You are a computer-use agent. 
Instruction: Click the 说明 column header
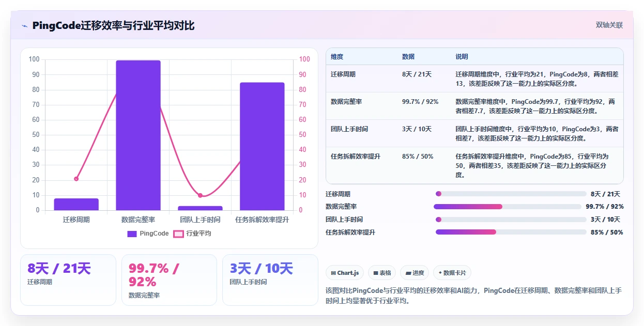[462, 56]
